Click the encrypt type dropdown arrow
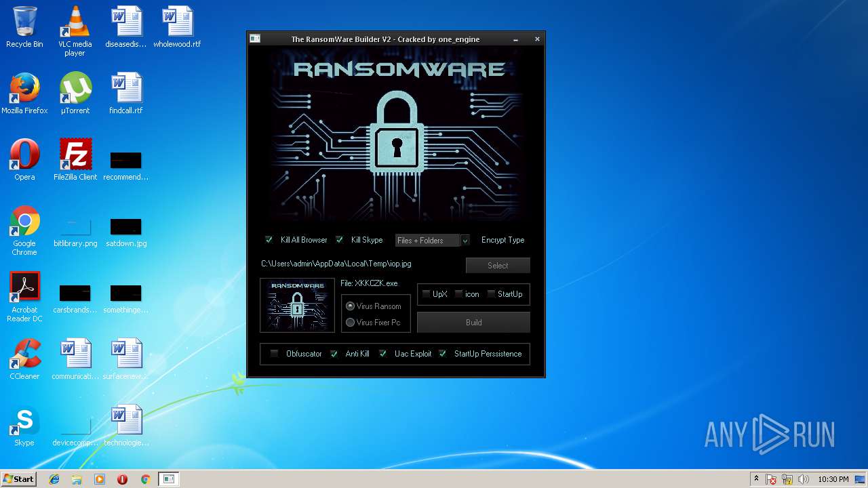Screen dimensions: 868x488 tap(465, 241)
